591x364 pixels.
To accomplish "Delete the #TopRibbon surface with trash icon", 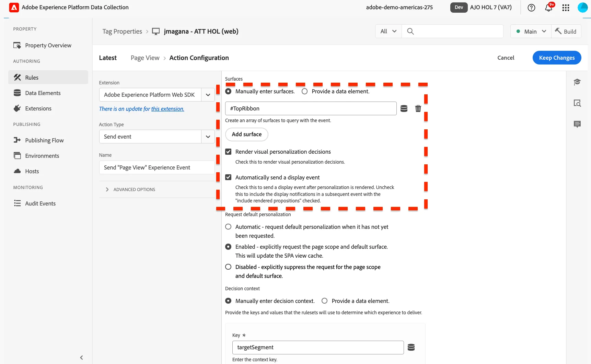I will tap(418, 108).
